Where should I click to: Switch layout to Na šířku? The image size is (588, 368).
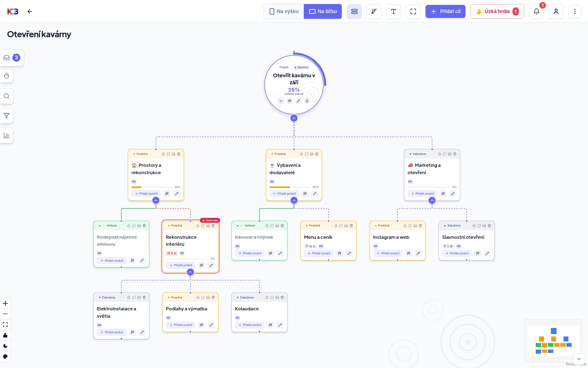click(323, 11)
